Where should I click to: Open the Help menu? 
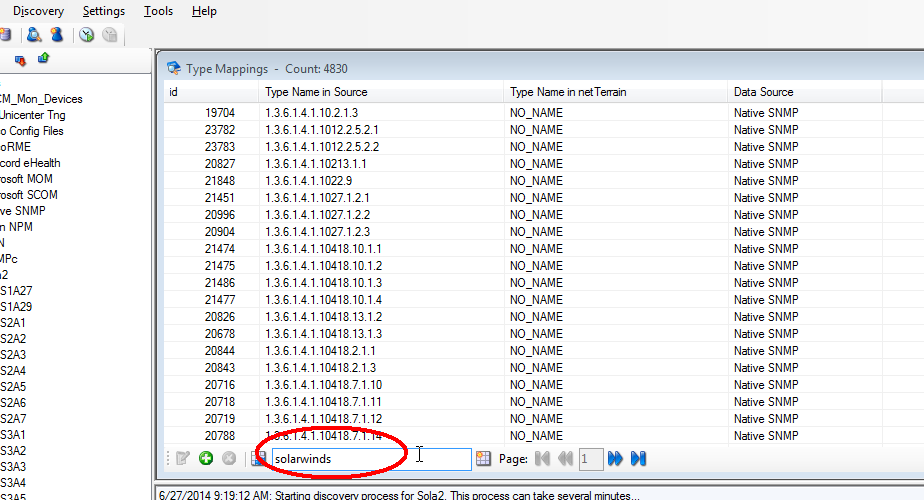(204, 11)
